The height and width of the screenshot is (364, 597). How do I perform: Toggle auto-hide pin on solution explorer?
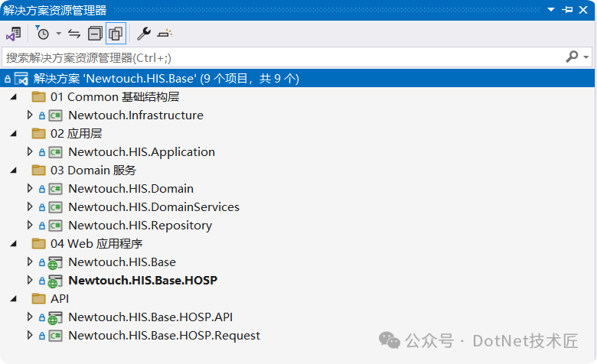[567, 9]
